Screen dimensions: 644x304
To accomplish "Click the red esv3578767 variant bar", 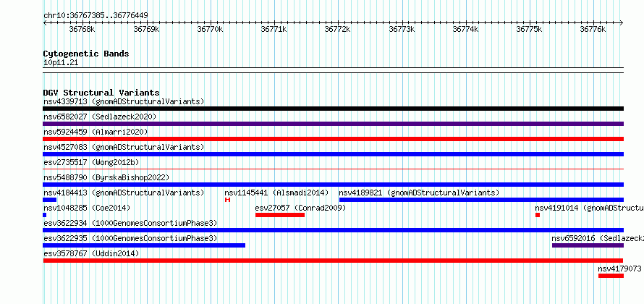I will tap(333, 261).
